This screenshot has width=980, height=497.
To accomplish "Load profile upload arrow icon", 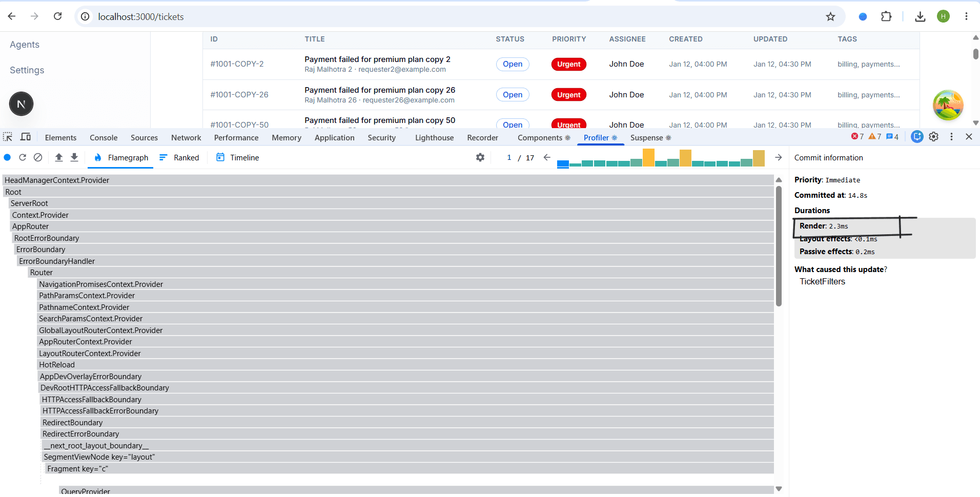I will pos(59,157).
